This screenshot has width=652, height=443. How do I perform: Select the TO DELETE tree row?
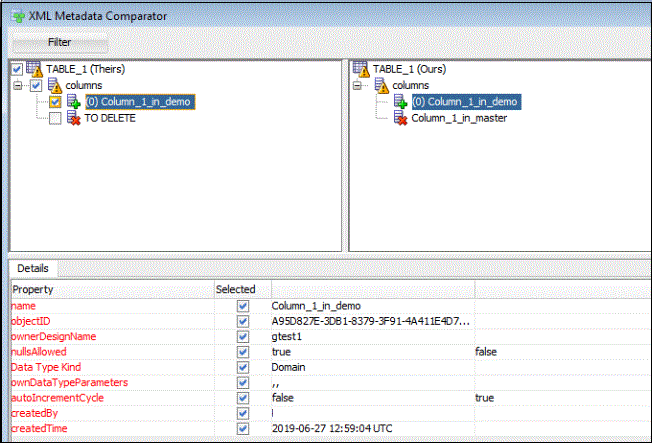click(x=110, y=118)
